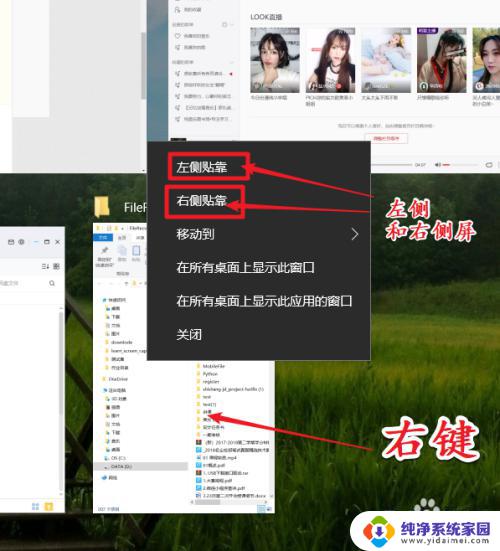Open the register folder in file list
This screenshot has height=551, width=500.
[208, 382]
